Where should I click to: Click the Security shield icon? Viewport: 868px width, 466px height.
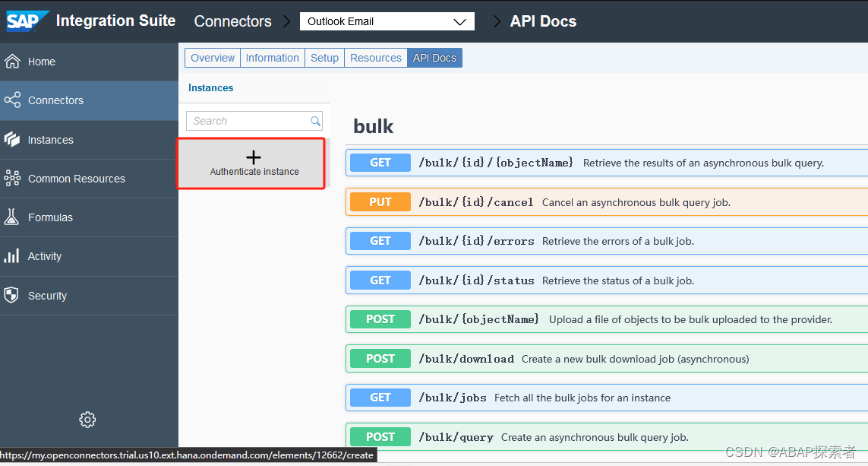coord(11,296)
